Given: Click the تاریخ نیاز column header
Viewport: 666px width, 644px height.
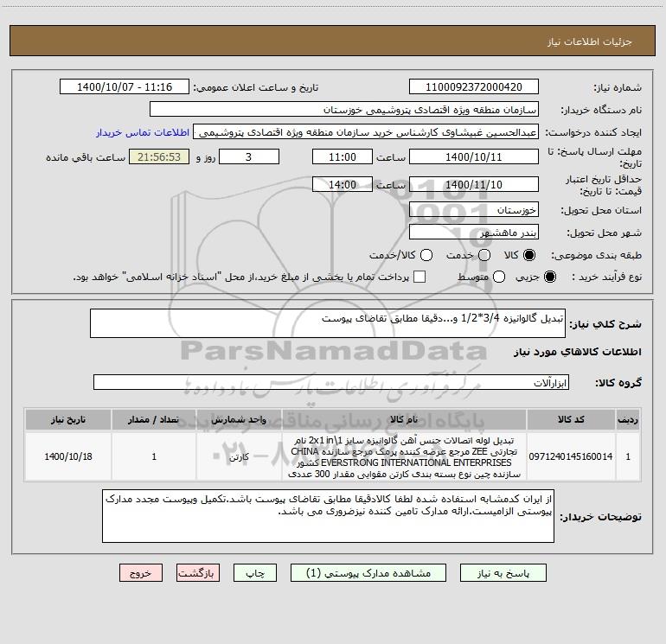Looking at the screenshot, I should (x=68, y=420).
